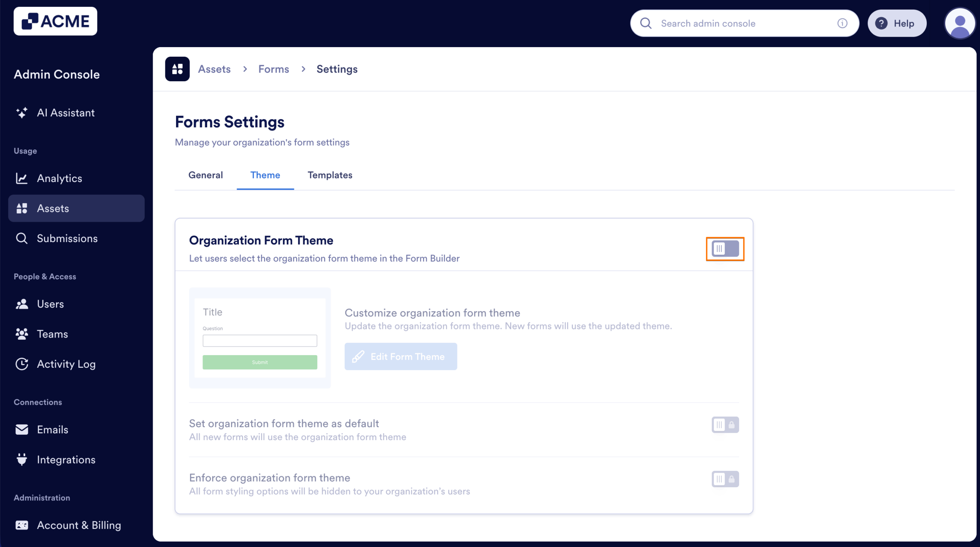Click the ACME logo
980x547 pixels.
point(55,21)
